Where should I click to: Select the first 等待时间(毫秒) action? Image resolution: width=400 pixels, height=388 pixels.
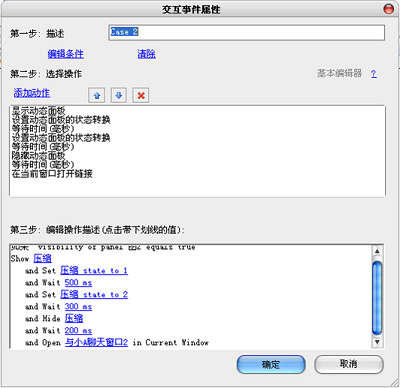click(43, 129)
